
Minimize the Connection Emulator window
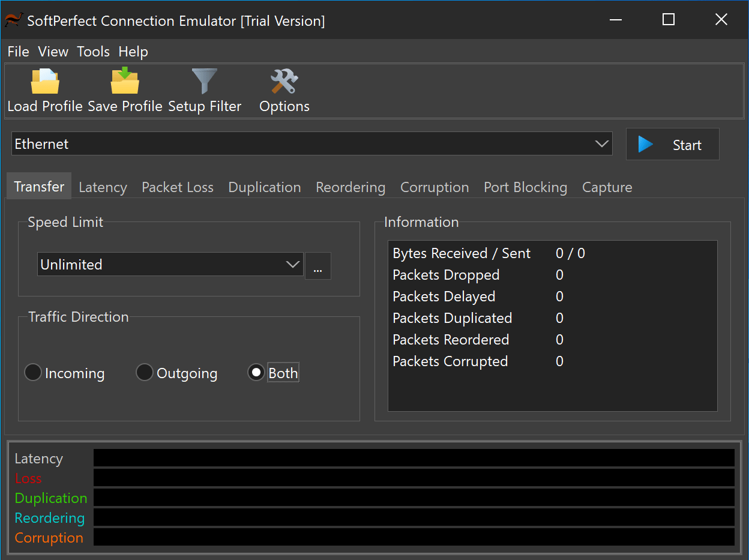(x=616, y=20)
